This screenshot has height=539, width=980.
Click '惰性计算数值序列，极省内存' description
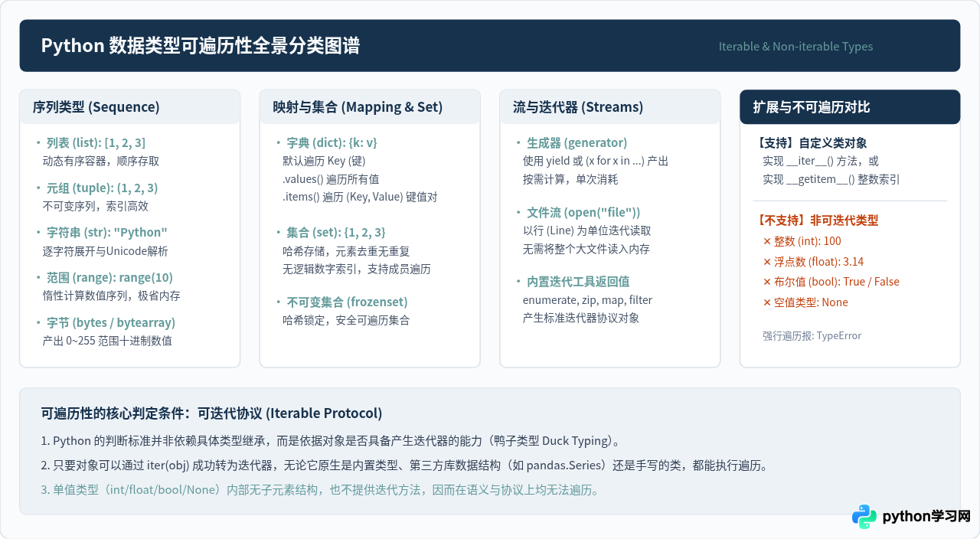(x=112, y=296)
